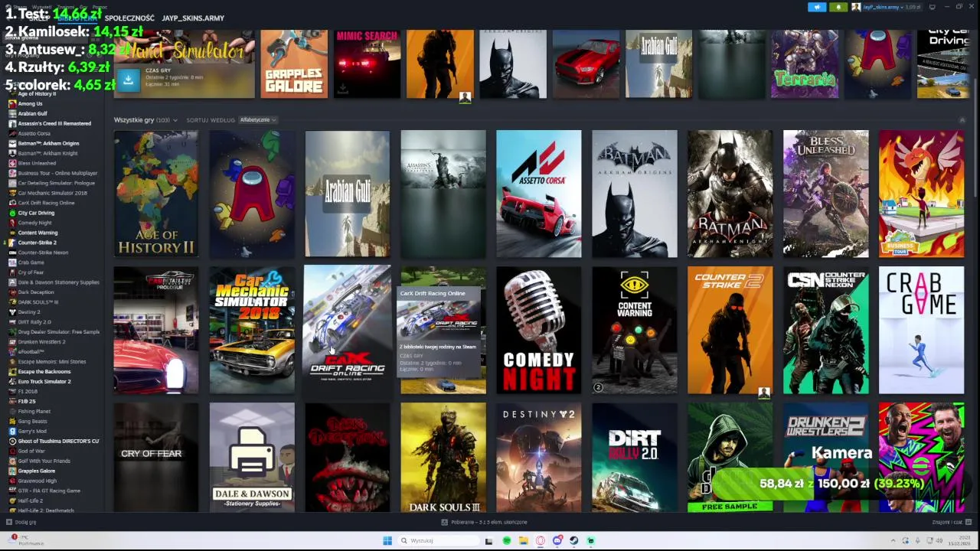This screenshot has height=551, width=980.
Task: Open the Content Warning cover tile
Action: [x=635, y=330]
